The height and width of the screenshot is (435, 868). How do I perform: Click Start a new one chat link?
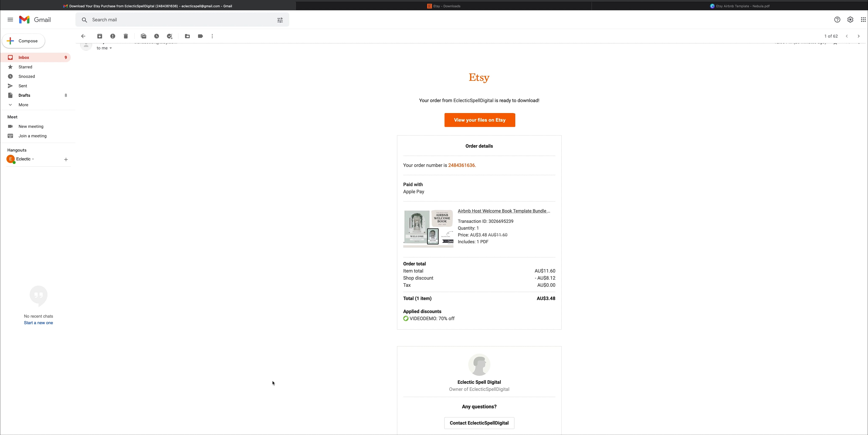point(38,323)
